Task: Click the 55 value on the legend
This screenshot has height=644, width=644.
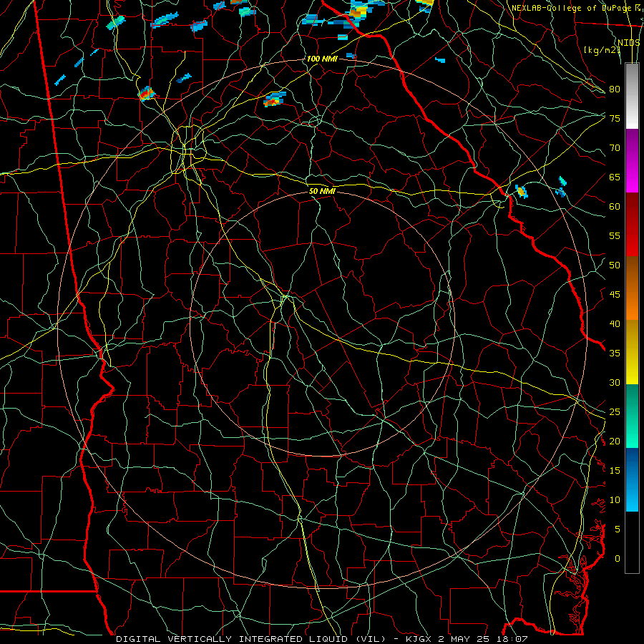Action: (615, 235)
